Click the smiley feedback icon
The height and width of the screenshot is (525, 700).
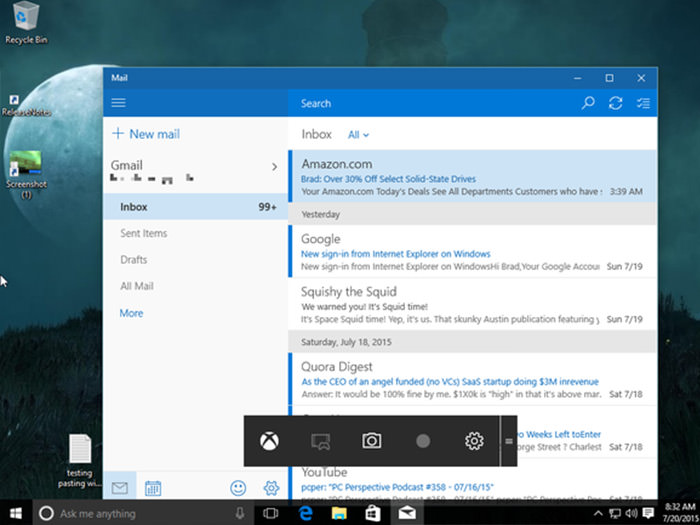click(238, 488)
